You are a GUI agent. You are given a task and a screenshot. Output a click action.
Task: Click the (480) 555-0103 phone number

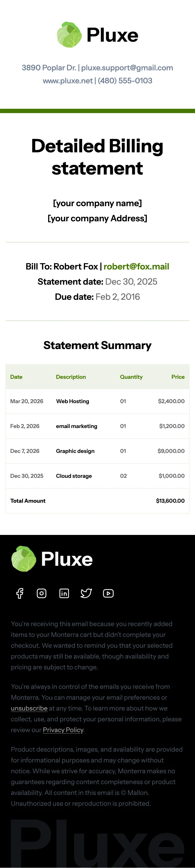click(x=125, y=81)
